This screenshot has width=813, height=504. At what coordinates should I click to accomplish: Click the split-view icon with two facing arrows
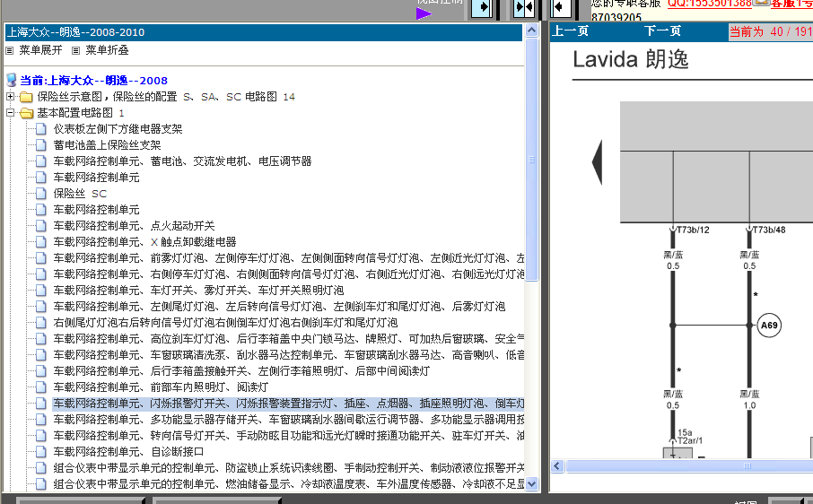[x=524, y=8]
